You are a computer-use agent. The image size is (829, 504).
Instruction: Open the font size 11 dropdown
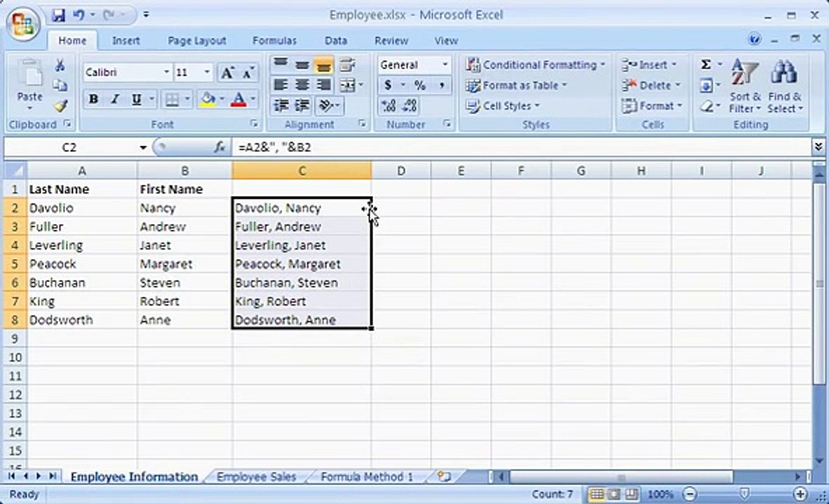point(207,72)
